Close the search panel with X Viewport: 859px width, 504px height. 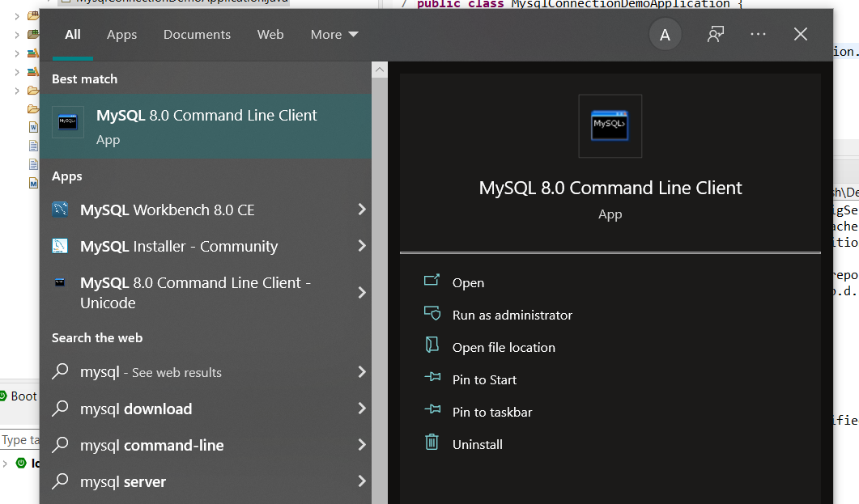(x=801, y=35)
